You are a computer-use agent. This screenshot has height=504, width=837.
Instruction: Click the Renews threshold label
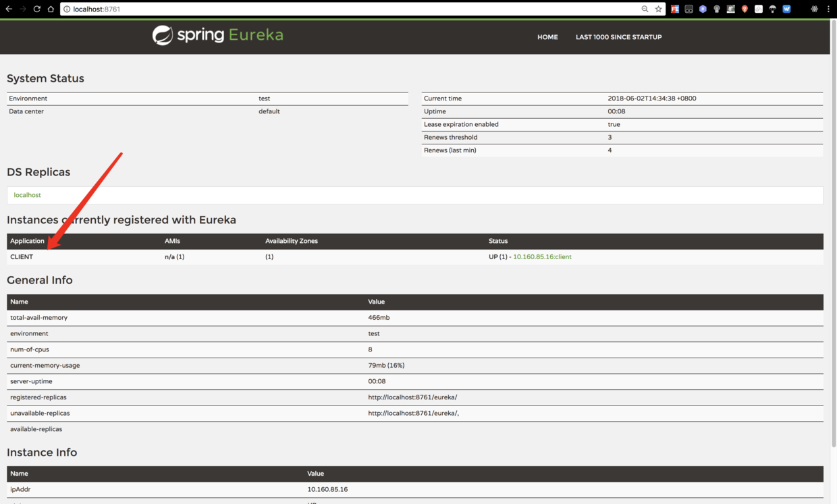click(x=450, y=137)
